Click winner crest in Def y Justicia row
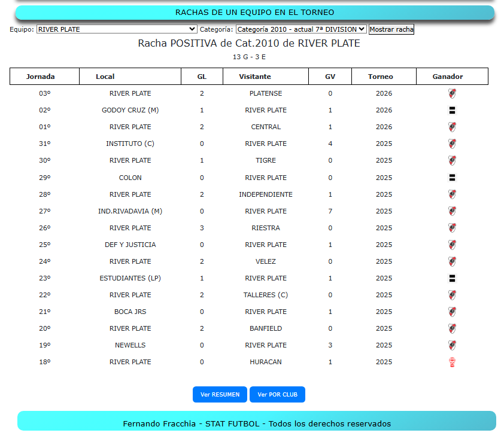Image resolution: width=504 pixels, height=439 pixels. pyautogui.click(x=452, y=245)
